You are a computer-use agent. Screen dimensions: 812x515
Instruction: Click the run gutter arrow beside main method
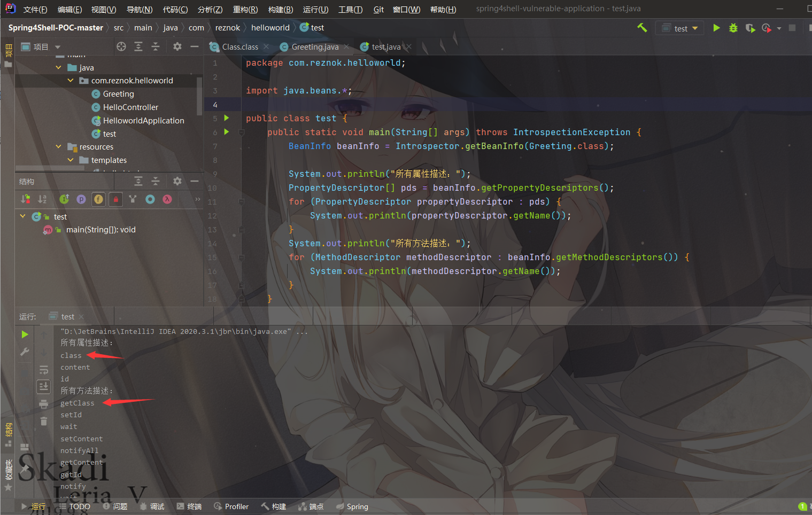coord(226,132)
